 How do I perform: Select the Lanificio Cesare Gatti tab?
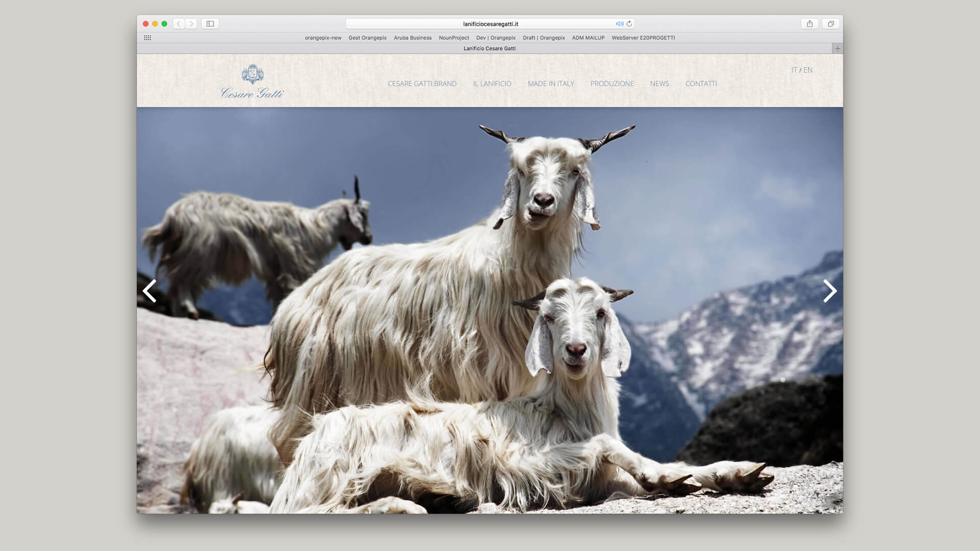point(484,48)
